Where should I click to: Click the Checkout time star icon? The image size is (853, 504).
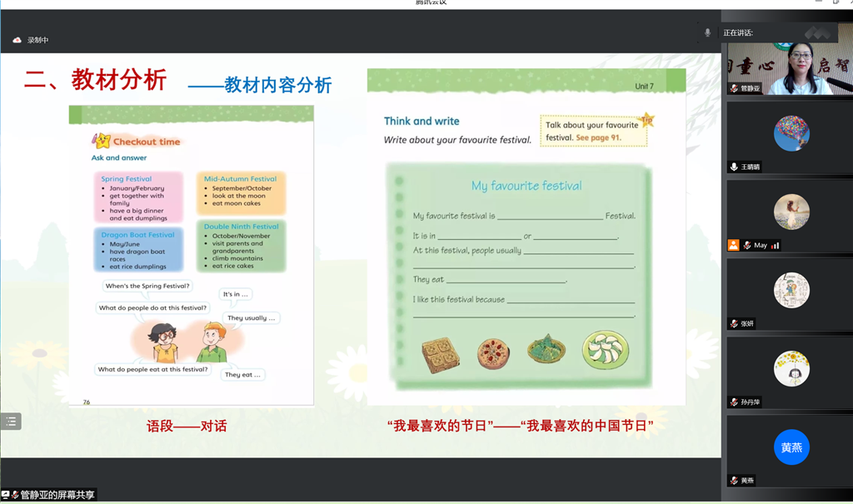(x=101, y=141)
